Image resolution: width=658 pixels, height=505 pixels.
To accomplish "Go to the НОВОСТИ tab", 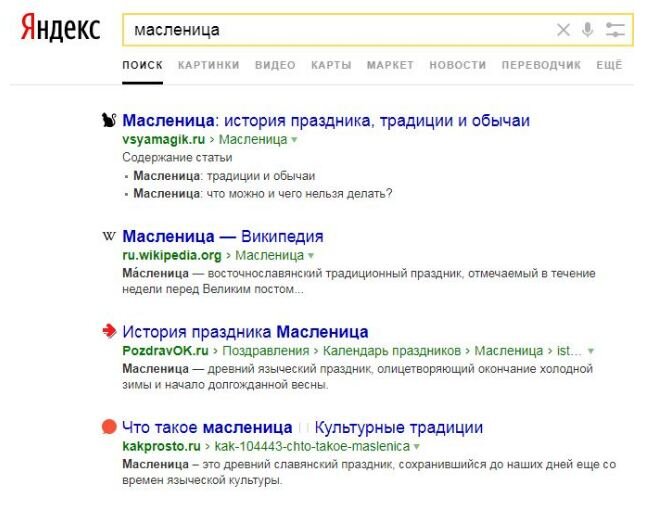I will (x=457, y=65).
